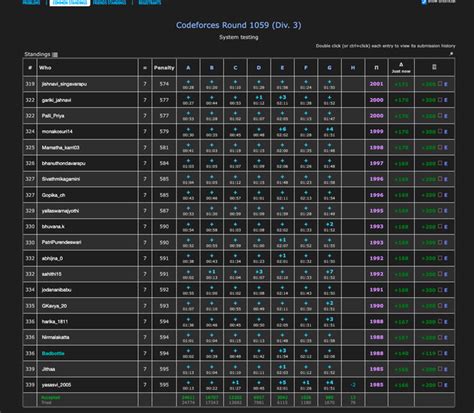
Task: Open the E link in Mamatha_karri03 row
Action: 446,148
